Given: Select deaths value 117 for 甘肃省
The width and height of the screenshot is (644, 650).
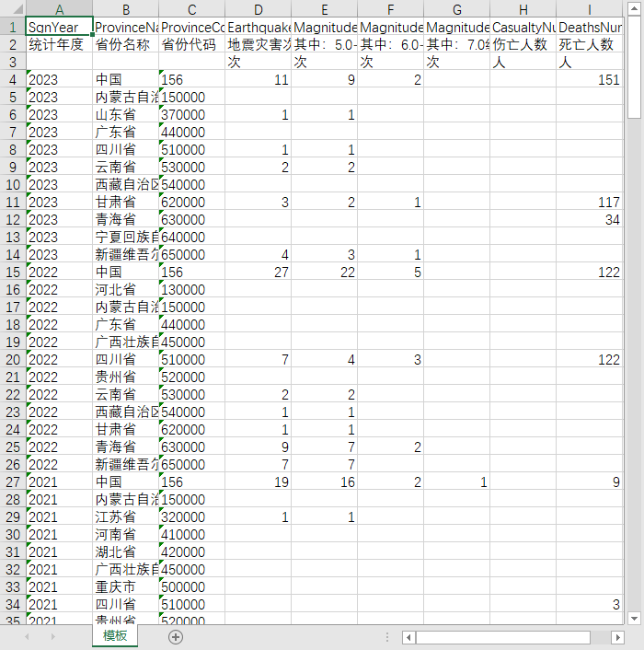Looking at the screenshot, I should (590, 202).
